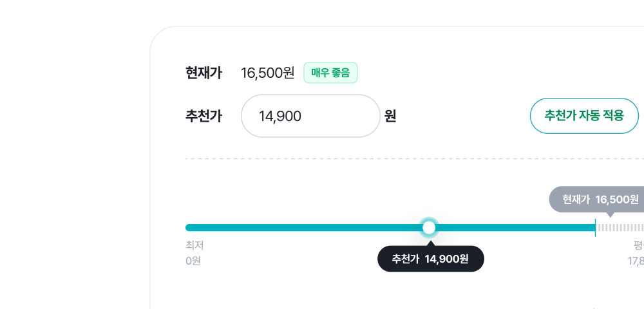Image resolution: width=644 pixels, height=309 pixels.
Task: Click the teal track right of the handle
Action: [x=515, y=227]
